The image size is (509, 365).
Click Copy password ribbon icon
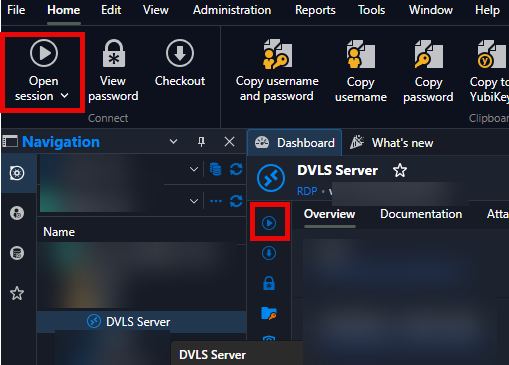pyautogui.click(x=428, y=54)
